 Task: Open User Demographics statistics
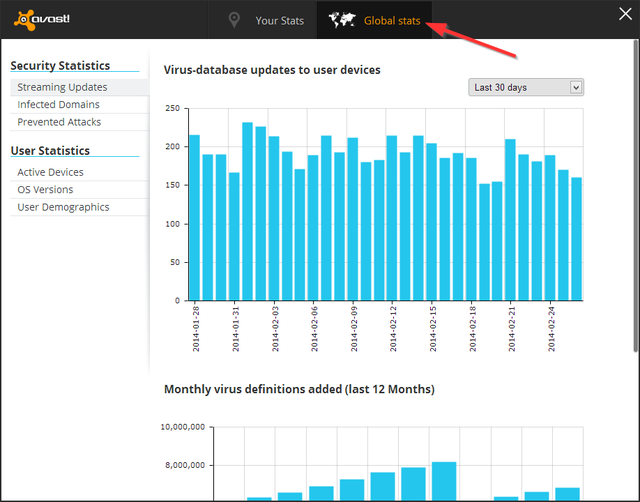80,207
